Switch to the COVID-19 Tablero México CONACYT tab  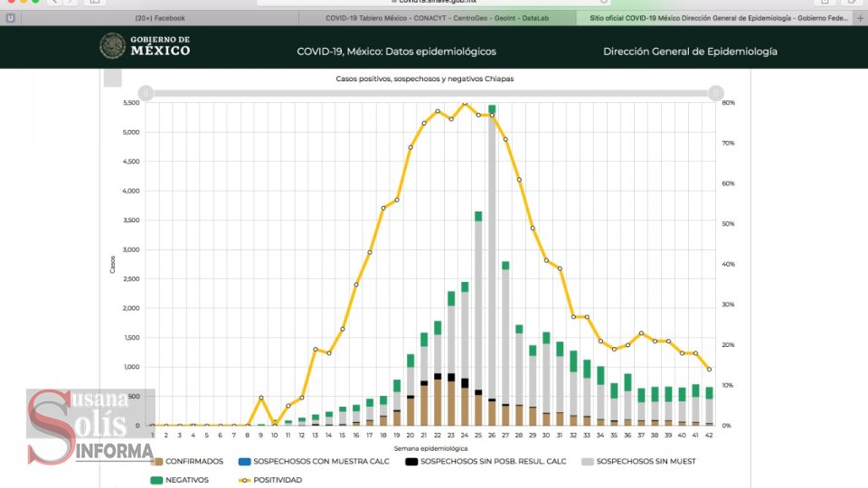436,18
